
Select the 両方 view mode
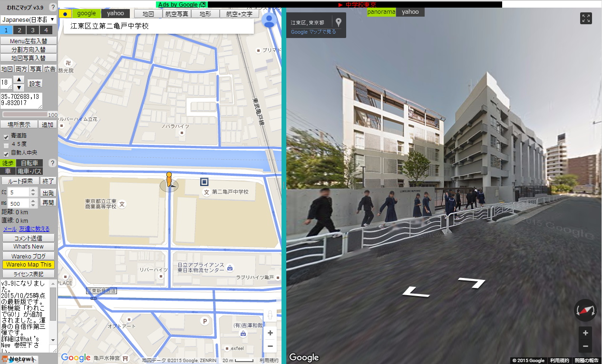(21, 69)
